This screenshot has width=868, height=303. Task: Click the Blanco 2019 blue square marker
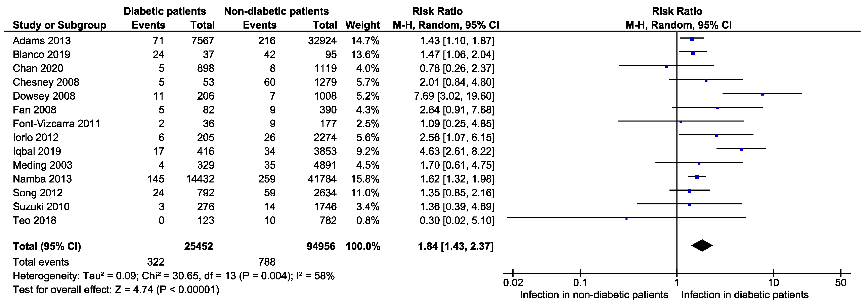pos(693,53)
